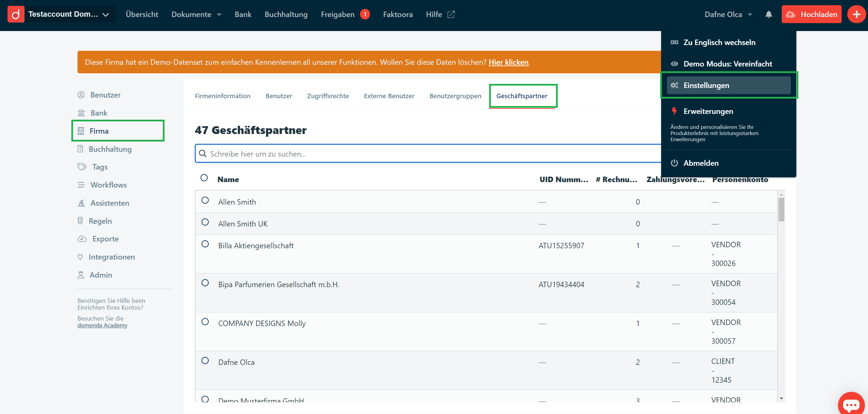Toggle the select-all circle beside the Name header
The height and width of the screenshot is (414, 868).
(x=204, y=178)
